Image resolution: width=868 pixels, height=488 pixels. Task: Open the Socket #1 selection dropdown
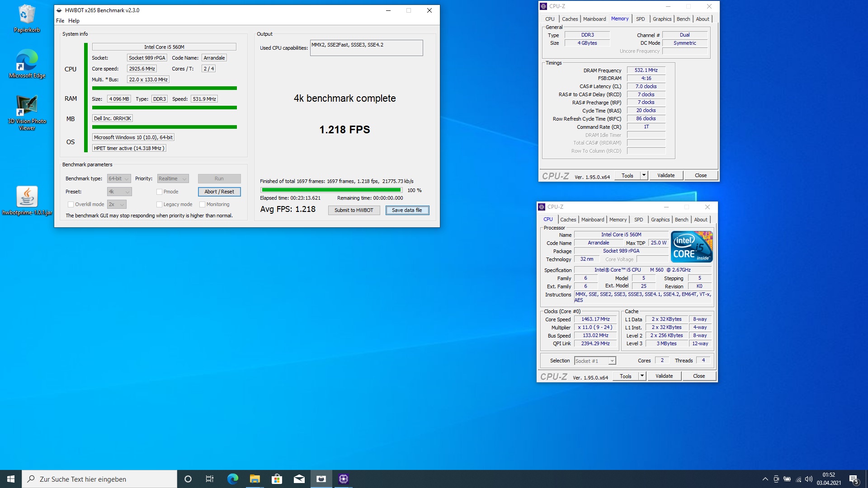(x=595, y=361)
